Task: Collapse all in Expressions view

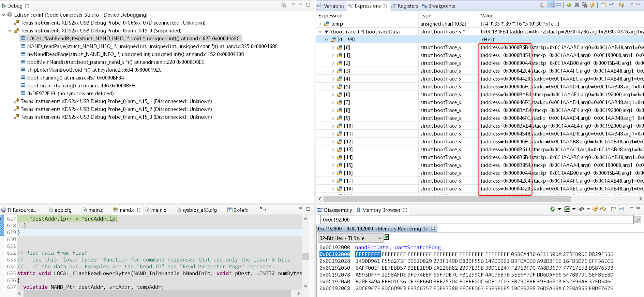Action: point(559,5)
